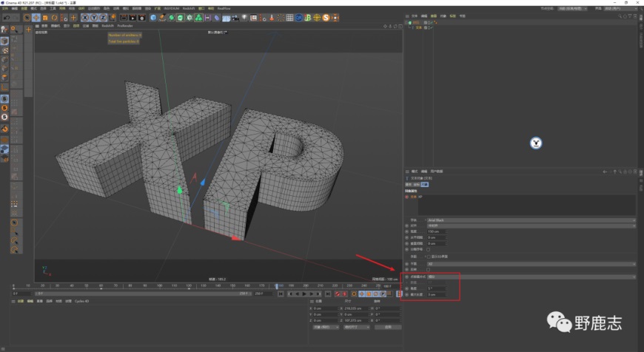The image size is (644, 352).
Task: Click the back arrow in Attributes manager
Action: 605,172
